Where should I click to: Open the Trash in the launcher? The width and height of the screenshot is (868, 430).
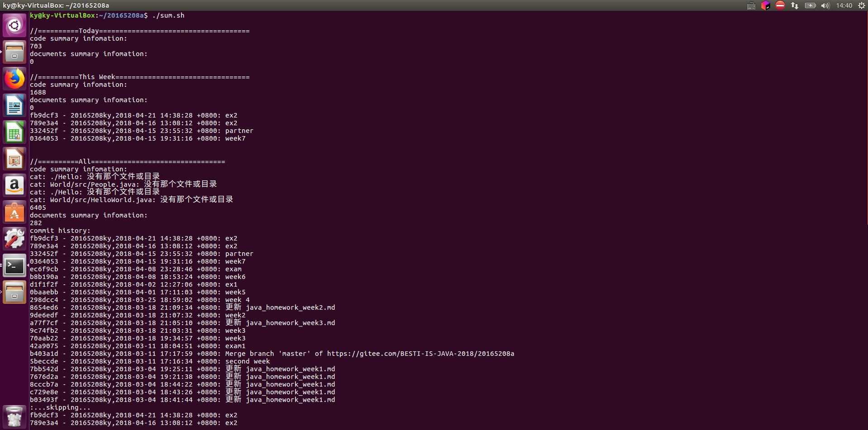click(14, 416)
